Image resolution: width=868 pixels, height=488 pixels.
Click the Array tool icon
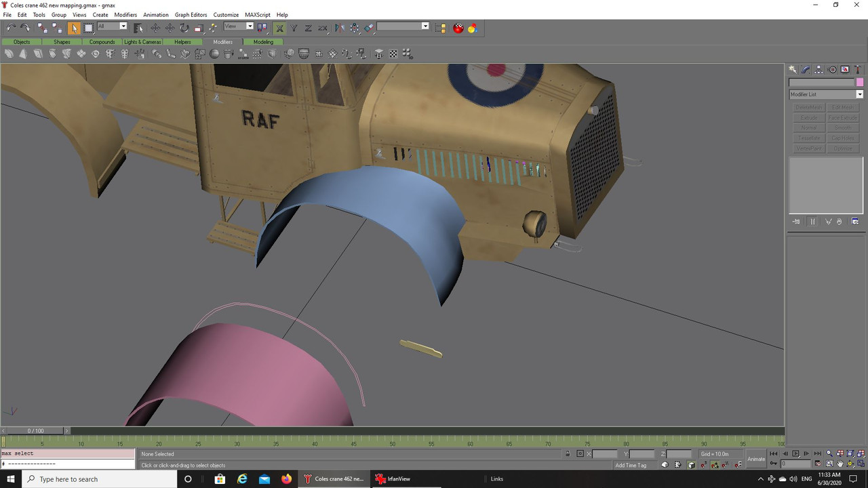click(x=355, y=28)
